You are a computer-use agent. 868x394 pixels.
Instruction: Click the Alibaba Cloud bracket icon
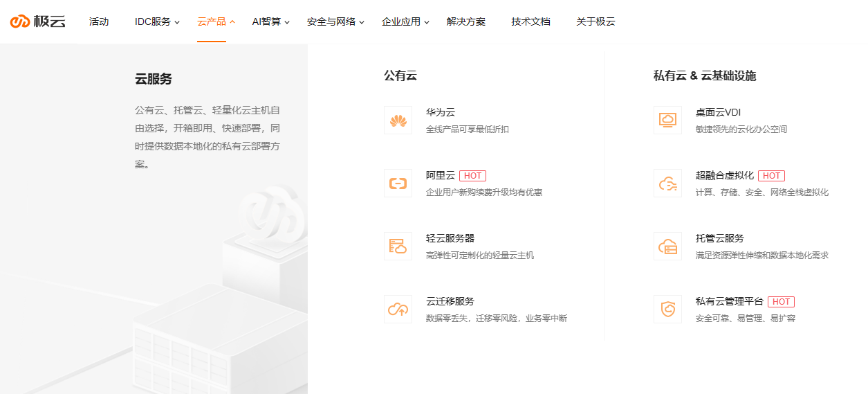(398, 183)
